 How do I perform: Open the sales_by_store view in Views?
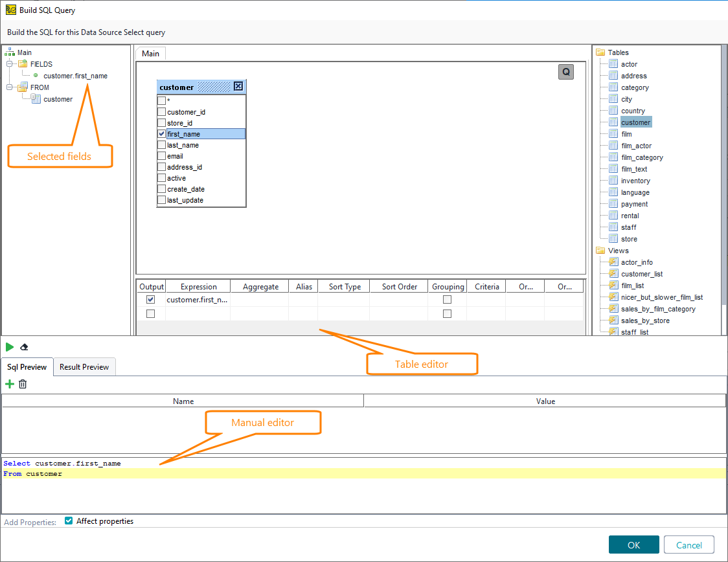(638, 320)
